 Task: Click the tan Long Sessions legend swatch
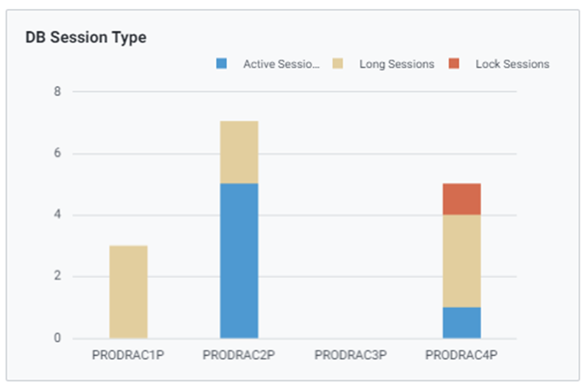338,64
